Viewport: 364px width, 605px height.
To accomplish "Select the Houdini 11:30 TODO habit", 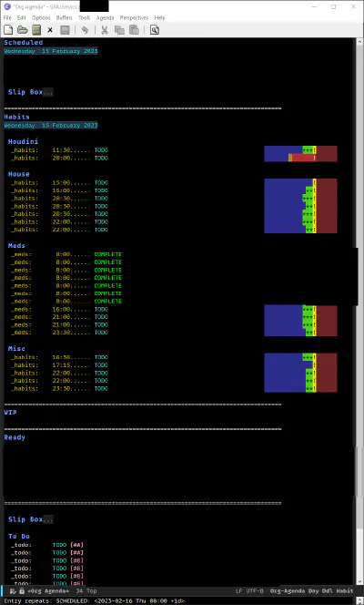I will pos(59,150).
